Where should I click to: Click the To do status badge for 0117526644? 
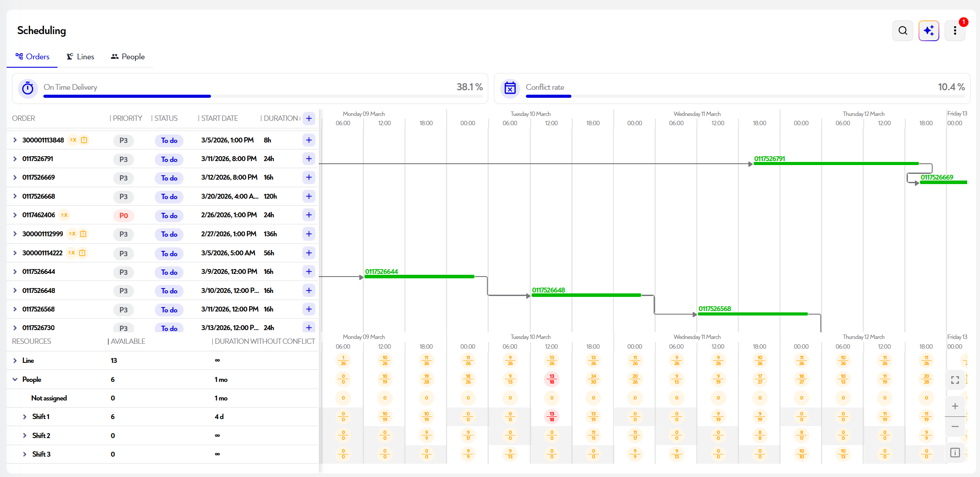click(x=169, y=272)
